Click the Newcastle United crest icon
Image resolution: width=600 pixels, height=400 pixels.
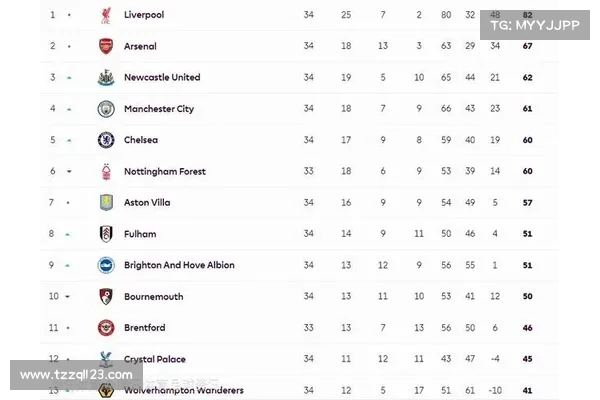click(x=106, y=77)
